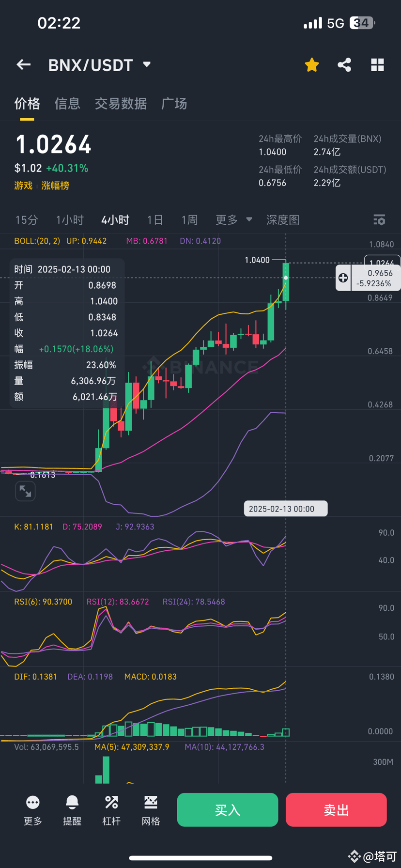Switch to the 交易数据 tab

coord(121,103)
